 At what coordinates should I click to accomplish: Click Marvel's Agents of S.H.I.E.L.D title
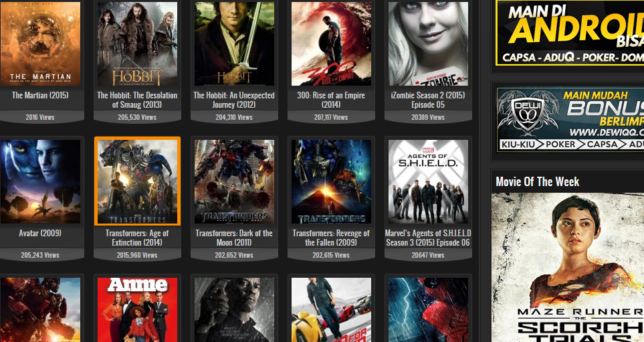[x=428, y=238]
